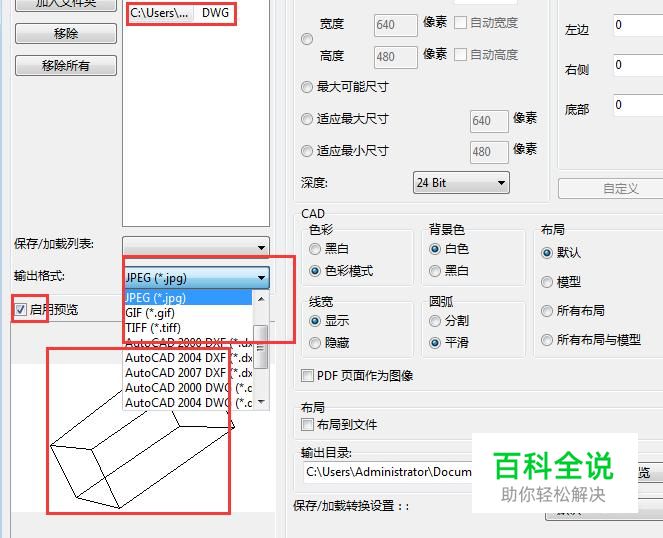Click the 宽度 640 input field
The width and height of the screenshot is (663, 538).
(396, 25)
